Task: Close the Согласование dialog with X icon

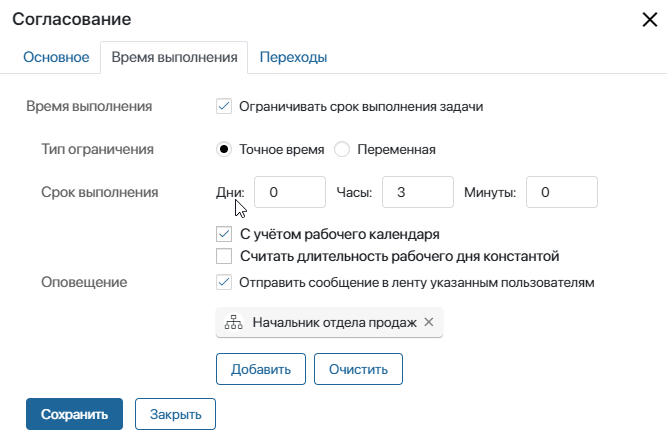Action: click(x=650, y=20)
